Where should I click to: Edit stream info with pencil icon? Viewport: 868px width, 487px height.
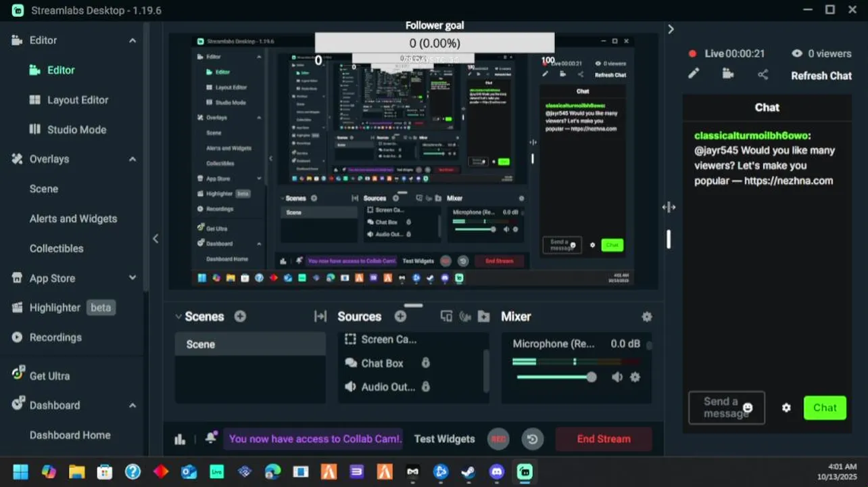[x=694, y=74]
